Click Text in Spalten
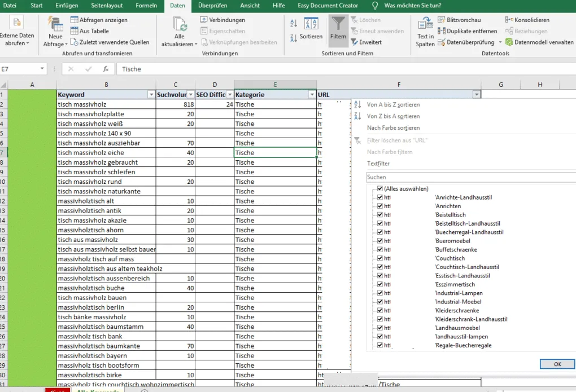This screenshot has width=576, height=392. pos(425,32)
